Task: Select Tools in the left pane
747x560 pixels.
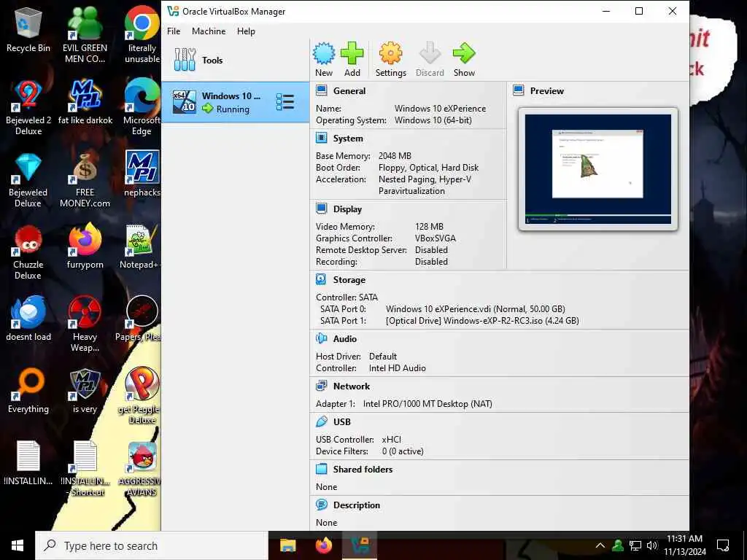Action: point(236,60)
